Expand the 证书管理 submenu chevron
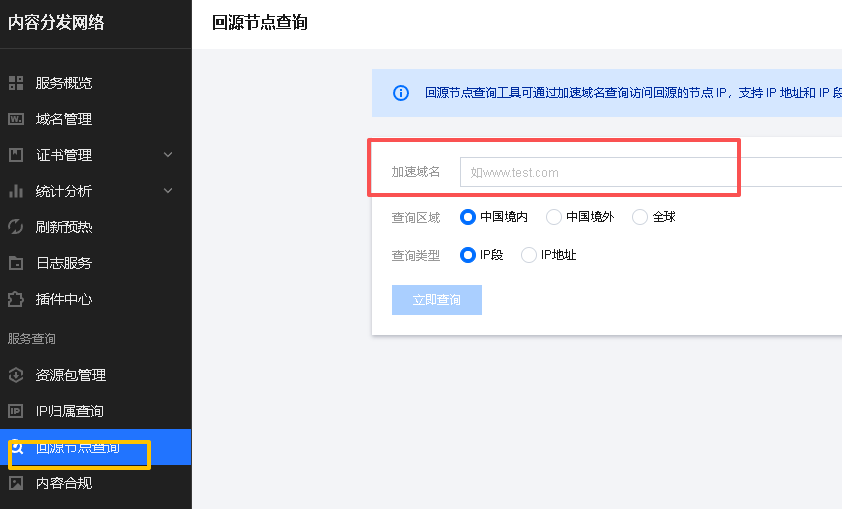The image size is (842, 509). click(x=168, y=155)
